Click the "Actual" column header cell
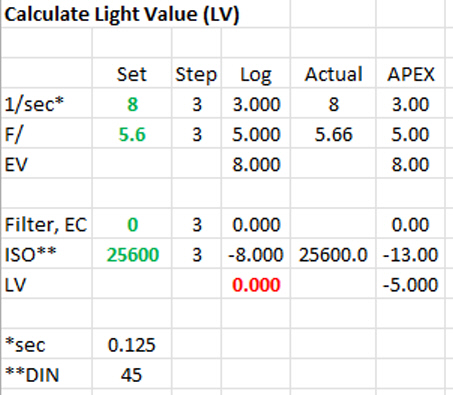The height and width of the screenshot is (395, 453). click(334, 74)
